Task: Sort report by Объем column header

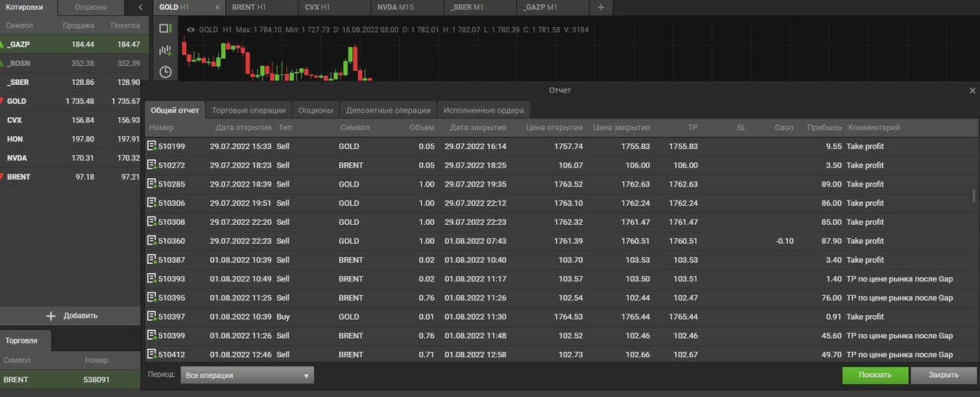Action: pyautogui.click(x=422, y=128)
